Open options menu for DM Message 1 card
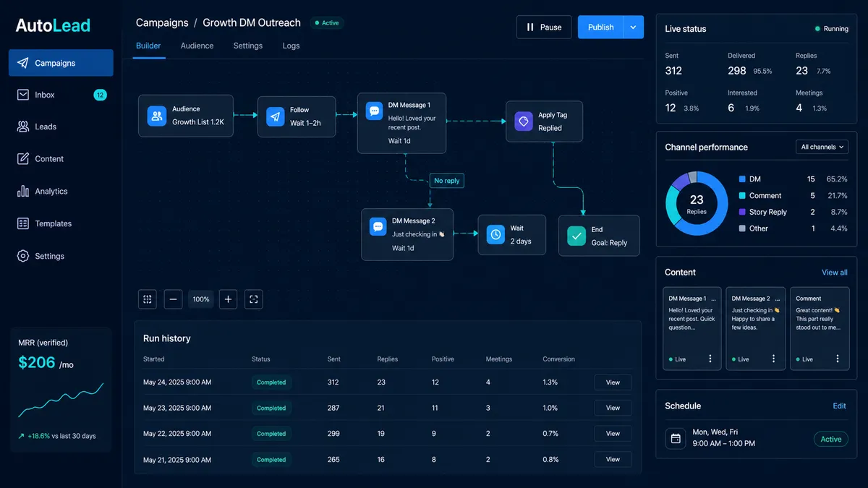Viewport: 868px width, 488px height. point(710,359)
